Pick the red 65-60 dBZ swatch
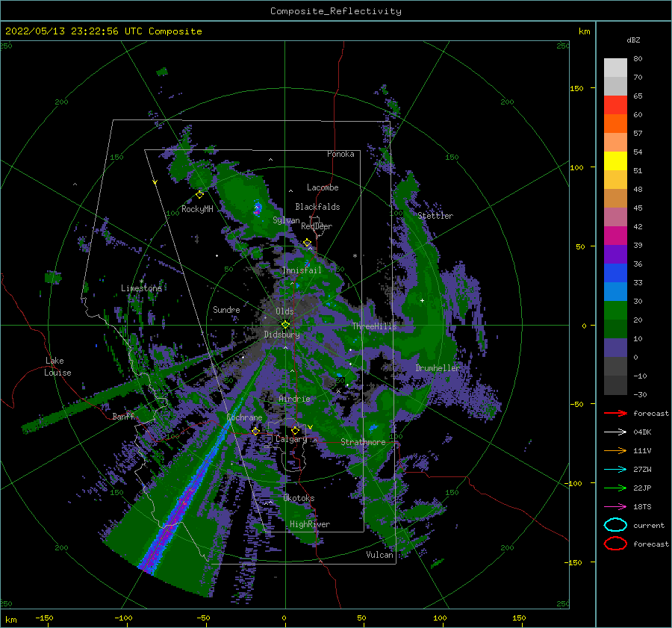Screen dimensions: 672x628 [x=615, y=105]
